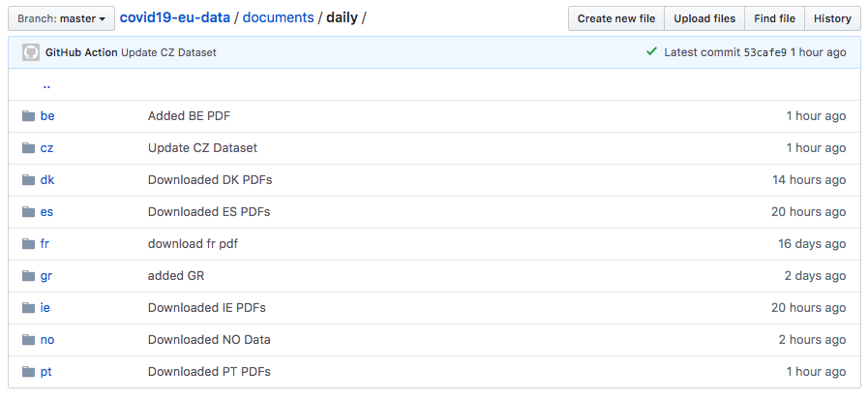Image resolution: width=868 pixels, height=403 pixels.
Task: Click the folder icon for no
Action: coord(29,340)
